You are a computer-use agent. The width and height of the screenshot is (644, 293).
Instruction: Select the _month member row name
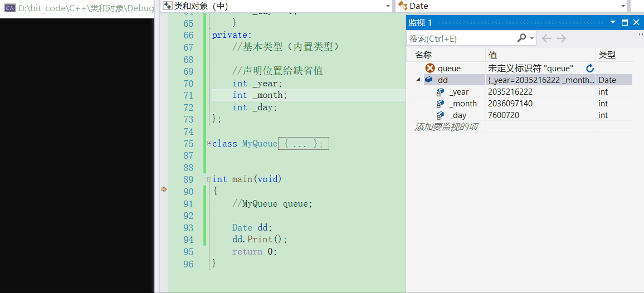[463, 104]
